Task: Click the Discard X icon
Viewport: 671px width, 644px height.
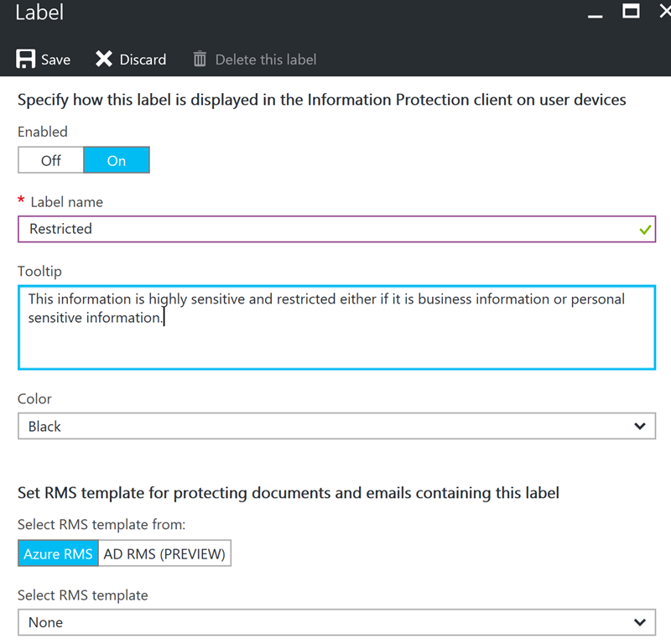Action: pos(104,59)
